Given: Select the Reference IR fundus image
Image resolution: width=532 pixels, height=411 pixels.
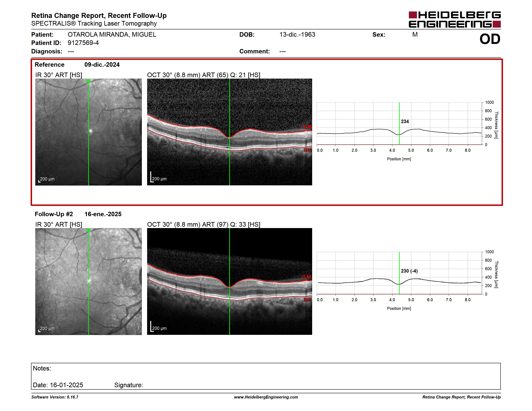Looking at the screenshot, I should (x=88, y=132).
